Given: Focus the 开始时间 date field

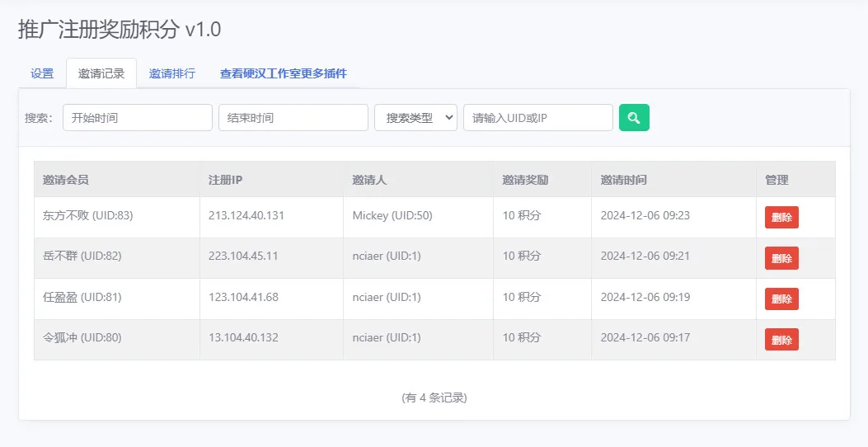Looking at the screenshot, I should [138, 117].
